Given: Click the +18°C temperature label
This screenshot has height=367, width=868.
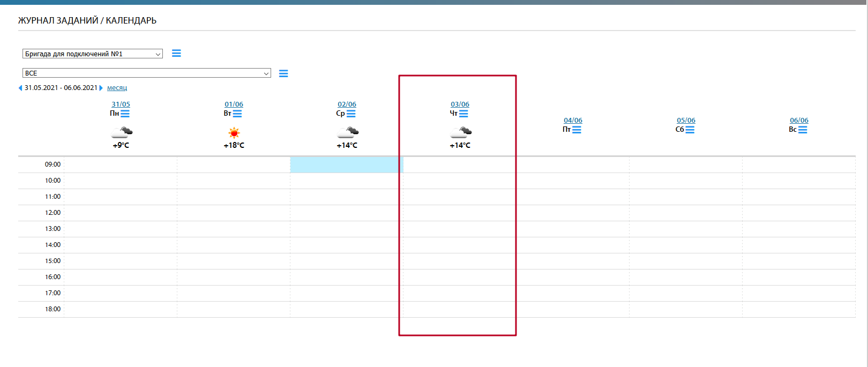Looking at the screenshot, I should click(x=234, y=145).
